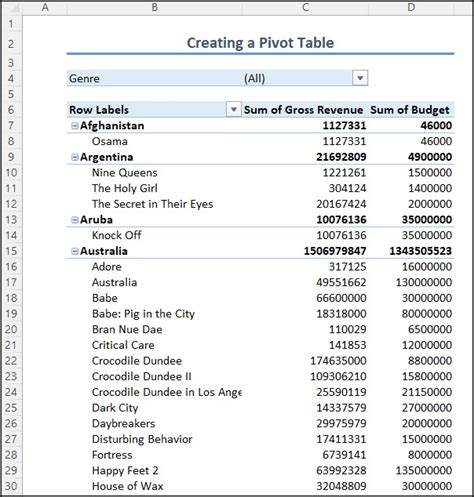This screenshot has width=474, height=497.
Task: Select row 15 header
Action: pos(11,251)
